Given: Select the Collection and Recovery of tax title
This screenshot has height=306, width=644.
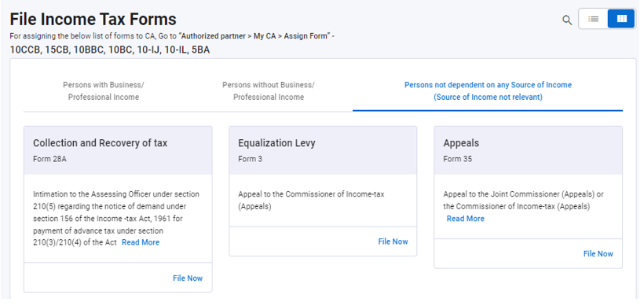Looking at the screenshot, I should point(101,143).
